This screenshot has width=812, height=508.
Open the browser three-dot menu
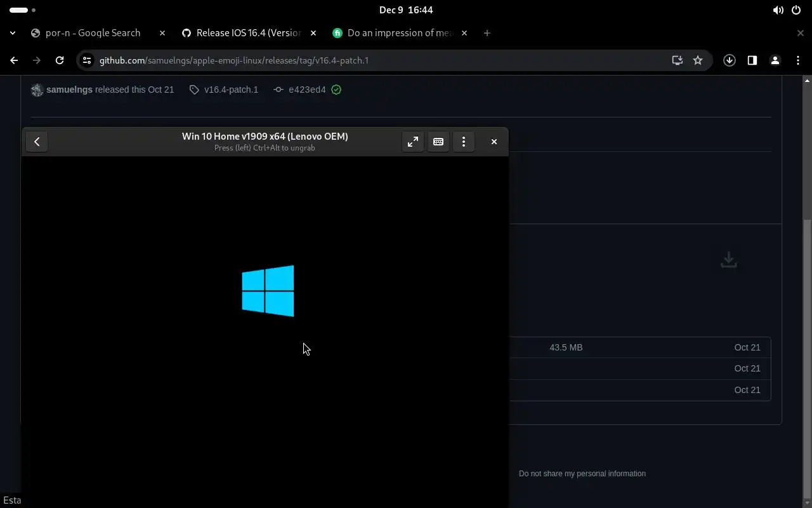point(798,60)
